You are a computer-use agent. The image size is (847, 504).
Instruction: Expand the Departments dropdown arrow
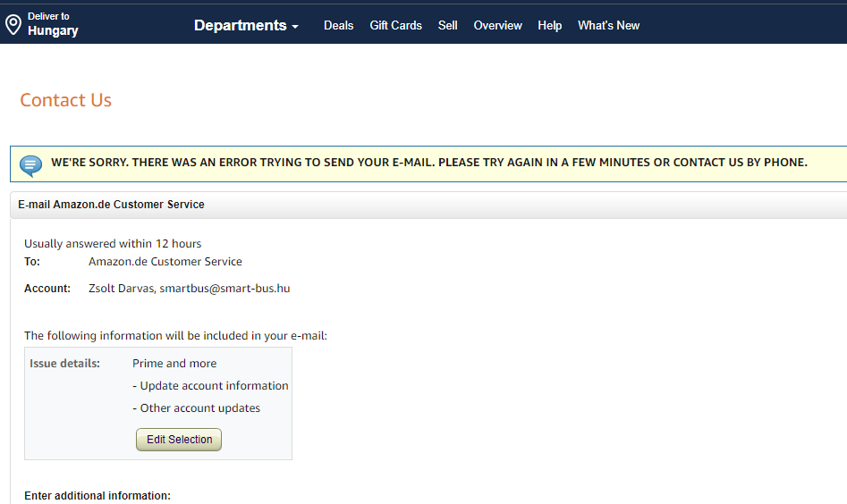pyautogui.click(x=295, y=27)
